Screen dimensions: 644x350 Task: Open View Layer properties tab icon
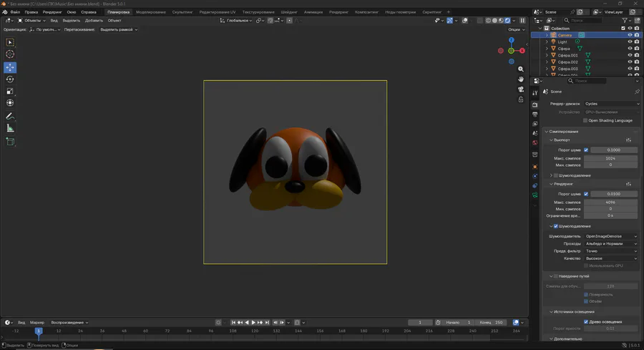[x=535, y=124]
